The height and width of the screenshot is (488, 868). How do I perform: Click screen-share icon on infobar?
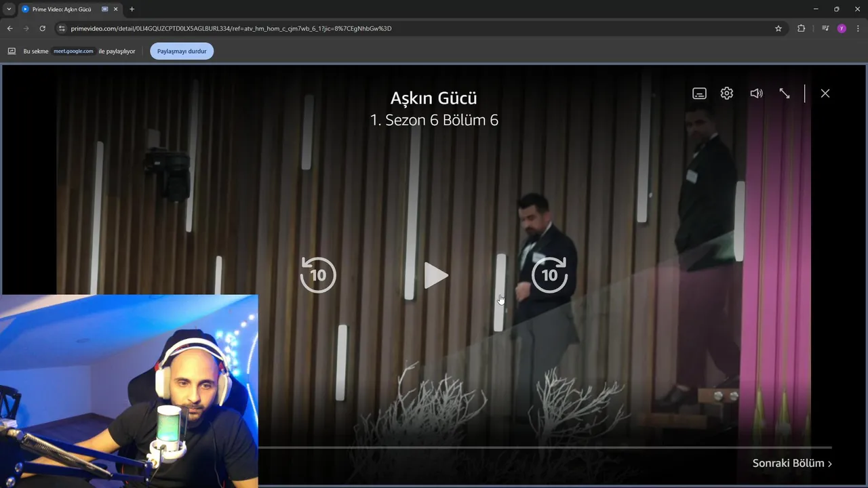(12, 51)
